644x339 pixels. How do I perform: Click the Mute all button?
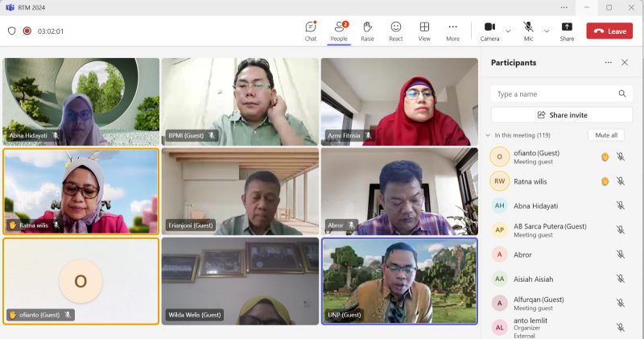(x=605, y=135)
